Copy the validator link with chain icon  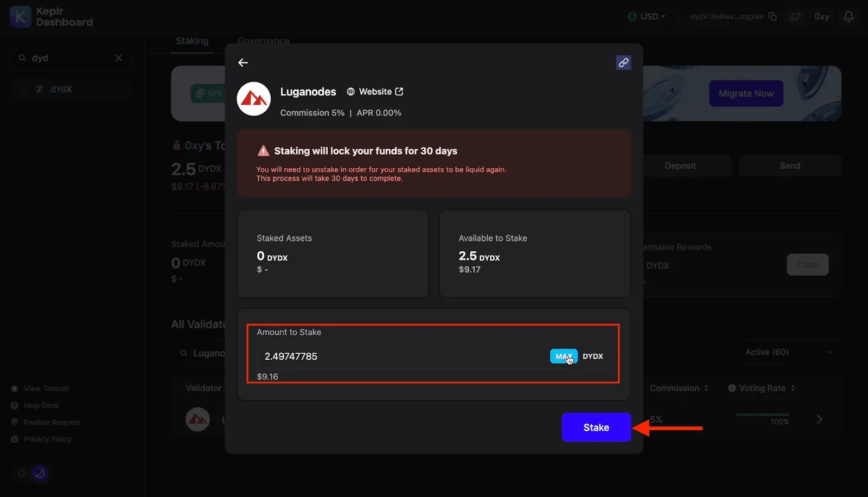[x=623, y=63]
